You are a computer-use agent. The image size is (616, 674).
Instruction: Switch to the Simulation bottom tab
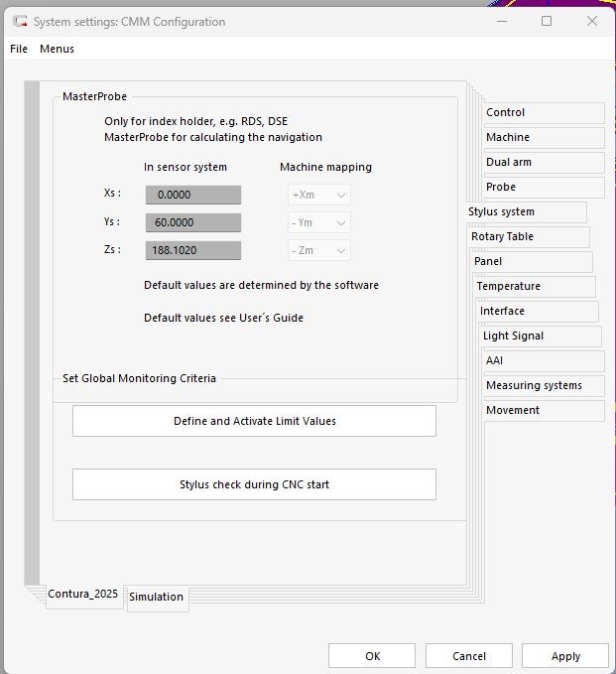click(157, 598)
